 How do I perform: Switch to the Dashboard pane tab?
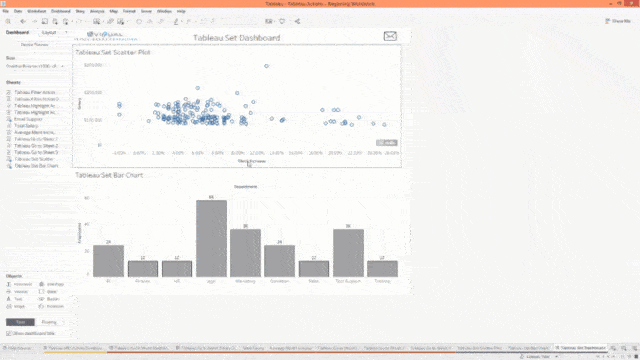point(17,32)
